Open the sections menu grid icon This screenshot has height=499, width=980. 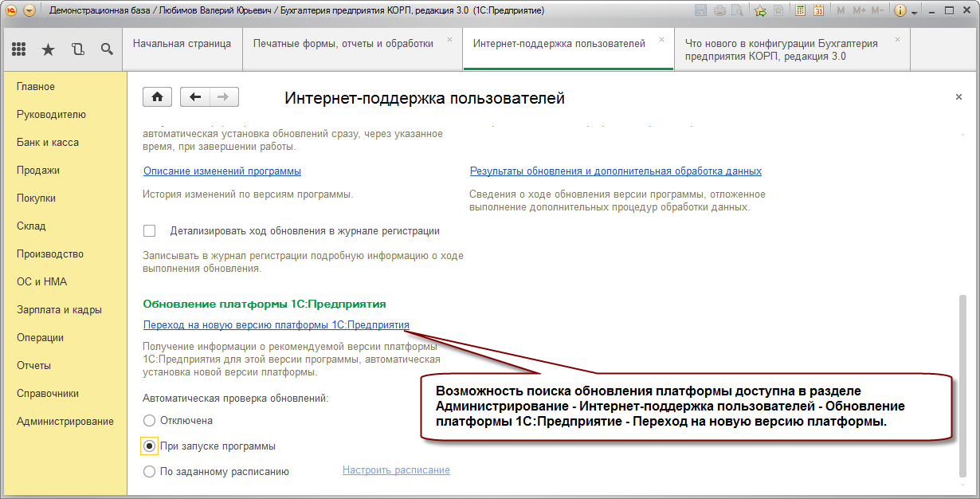pos(19,49)
